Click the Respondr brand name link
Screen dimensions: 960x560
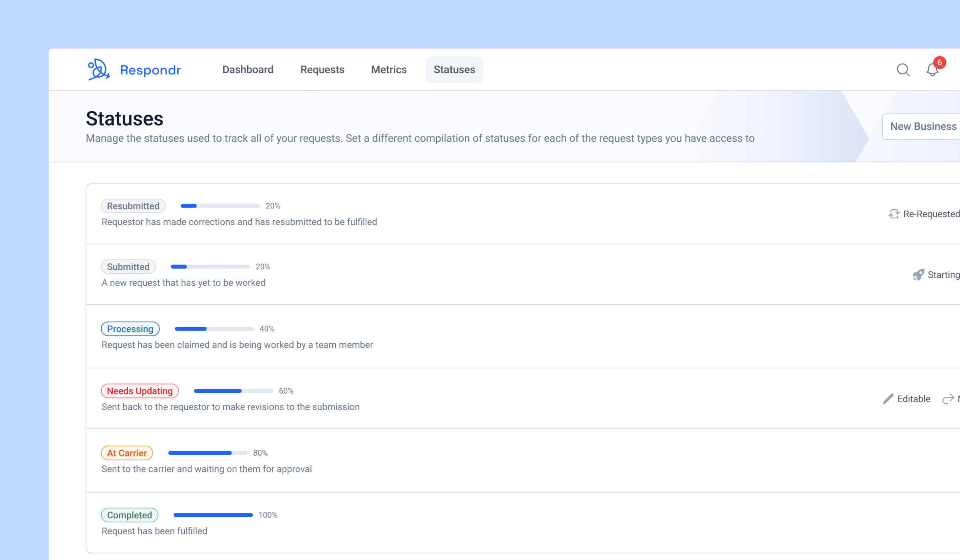coord(150,70)
